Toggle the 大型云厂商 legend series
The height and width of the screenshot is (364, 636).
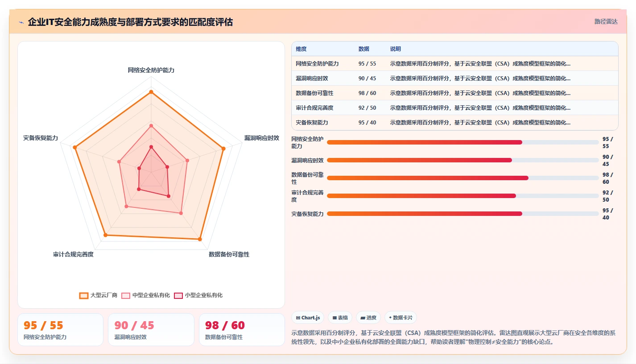[98, 295]
